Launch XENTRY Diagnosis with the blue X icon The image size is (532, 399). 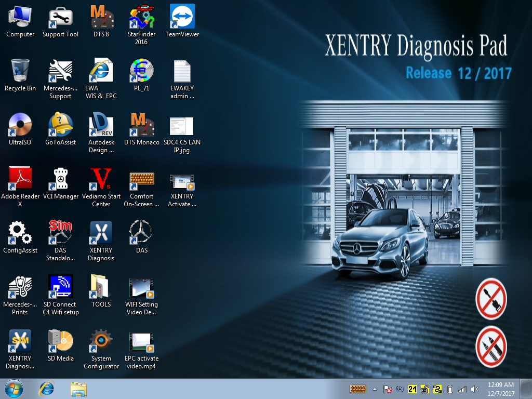[101, 241]
